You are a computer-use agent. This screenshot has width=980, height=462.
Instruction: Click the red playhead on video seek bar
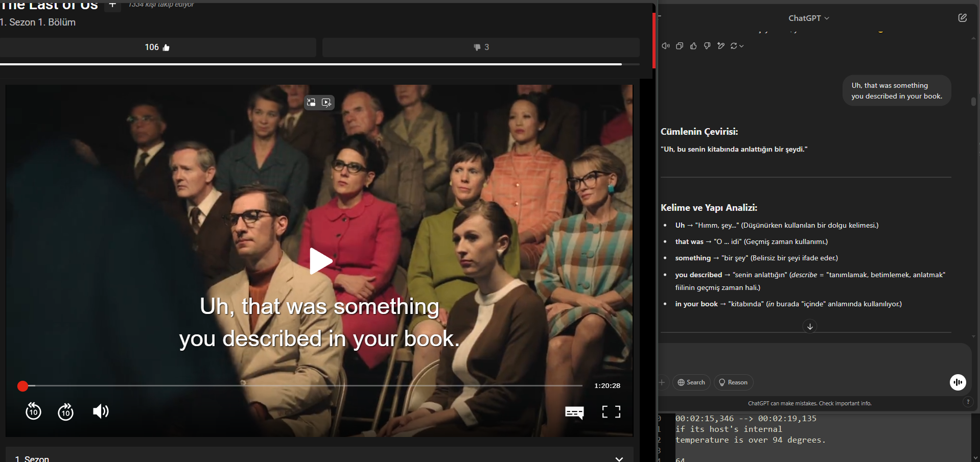22,386
